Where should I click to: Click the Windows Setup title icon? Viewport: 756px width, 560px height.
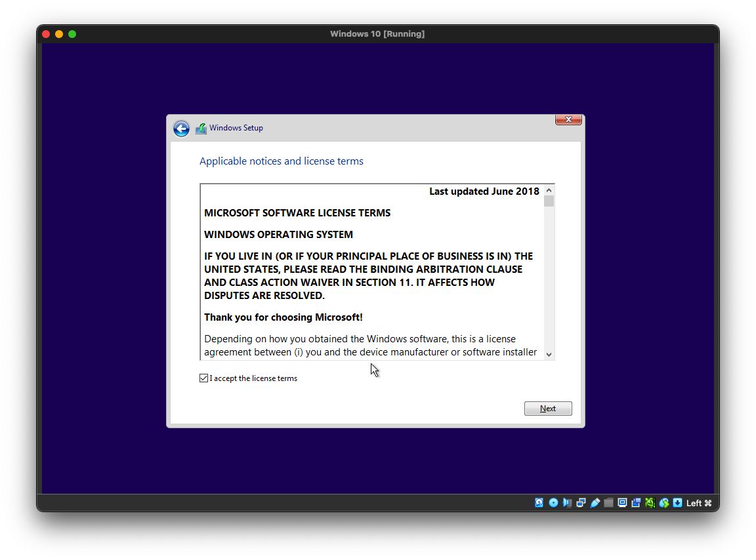201,129
